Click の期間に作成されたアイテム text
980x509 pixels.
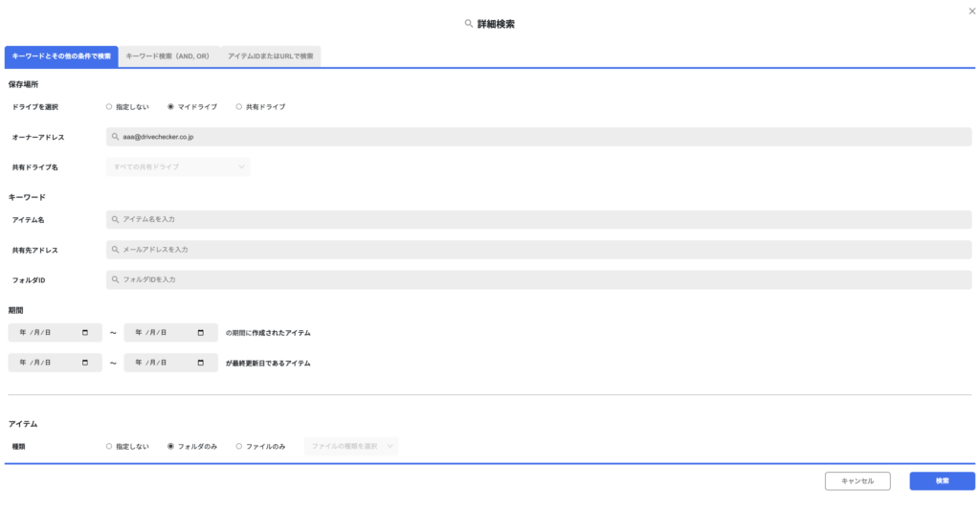click(268, 333)
